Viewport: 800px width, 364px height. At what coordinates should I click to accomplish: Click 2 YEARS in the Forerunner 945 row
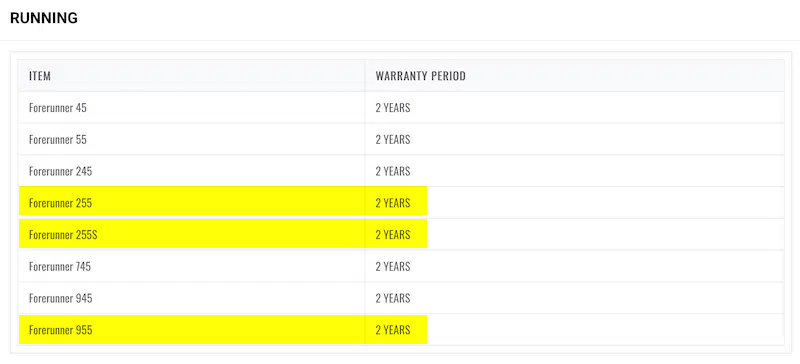[393, 298]
